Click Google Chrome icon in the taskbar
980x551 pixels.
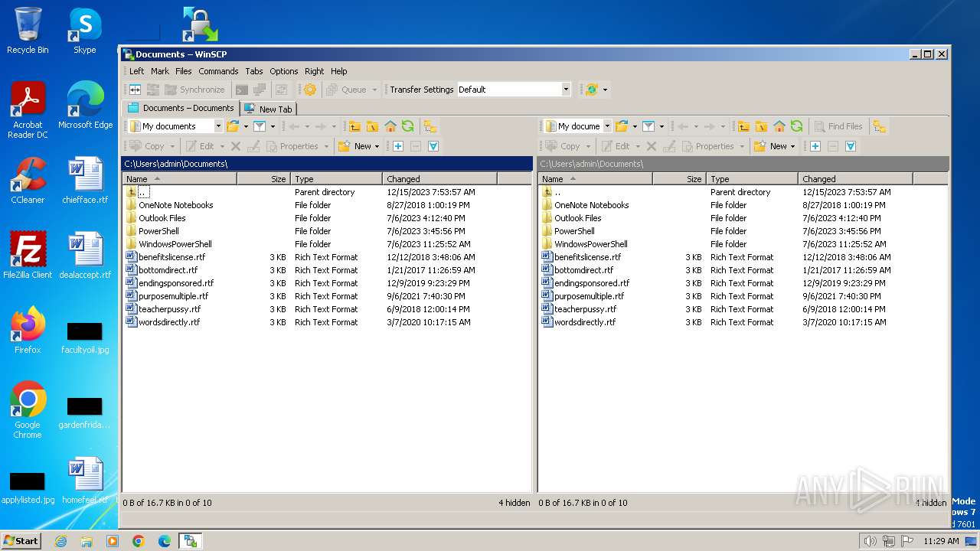(139, 541)
